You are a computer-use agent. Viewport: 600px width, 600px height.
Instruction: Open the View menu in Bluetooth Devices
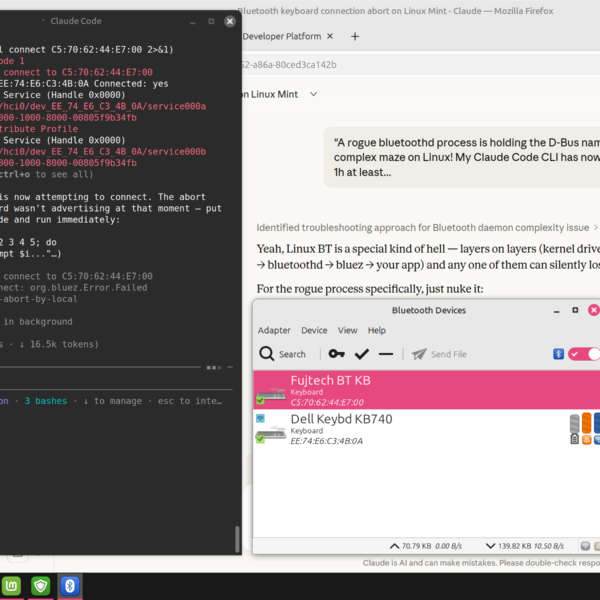(x=347, y=330)
